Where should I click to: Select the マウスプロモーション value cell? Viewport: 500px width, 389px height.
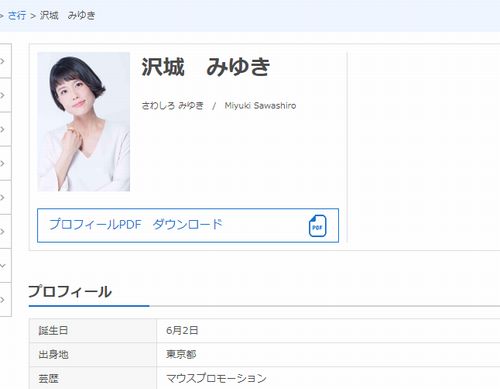(x=328, y=378)
